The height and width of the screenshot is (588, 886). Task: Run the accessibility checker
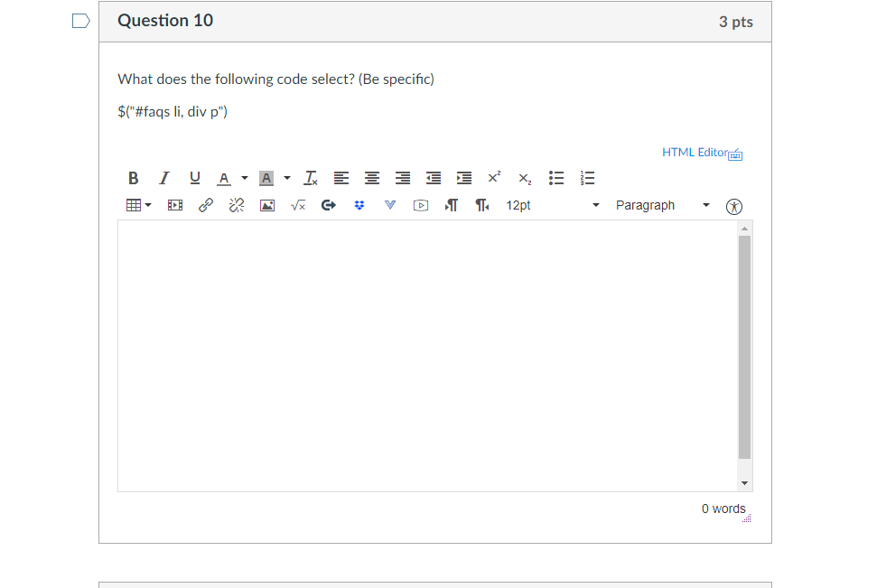click(734, 207)
